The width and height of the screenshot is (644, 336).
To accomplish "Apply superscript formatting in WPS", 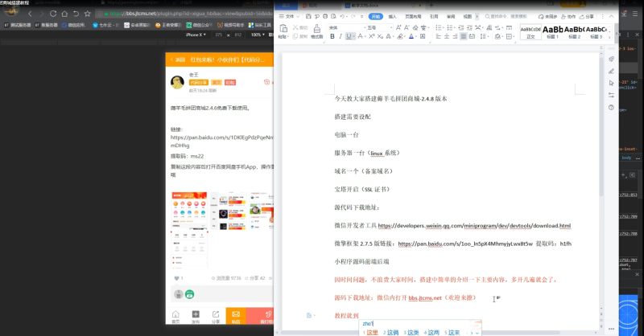I will click(371, 36).
